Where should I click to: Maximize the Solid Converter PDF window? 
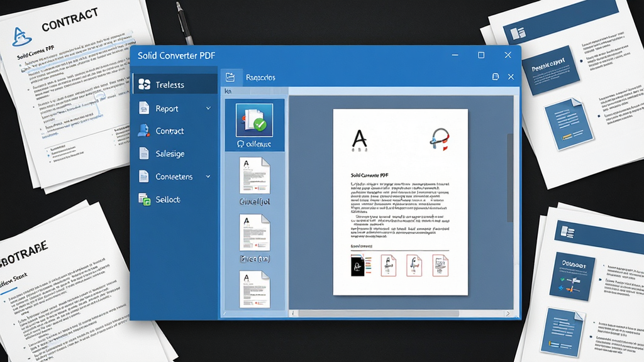(x=481, y=55)
